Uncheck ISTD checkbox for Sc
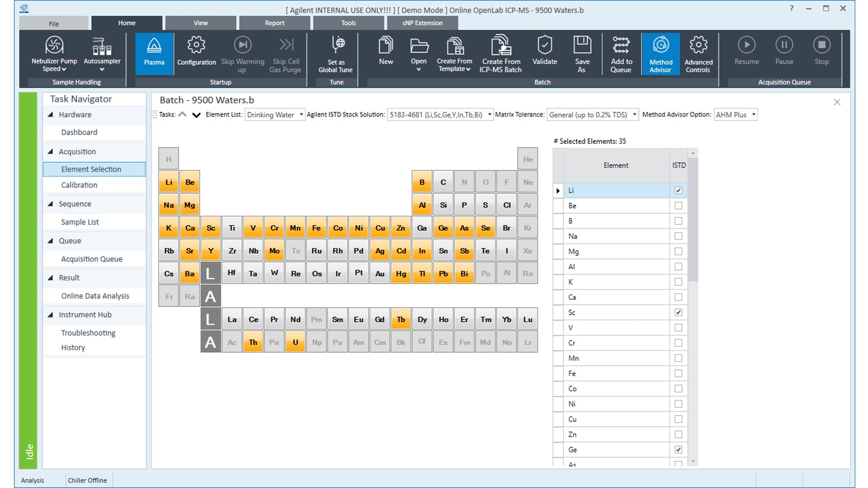 [678, 312]
